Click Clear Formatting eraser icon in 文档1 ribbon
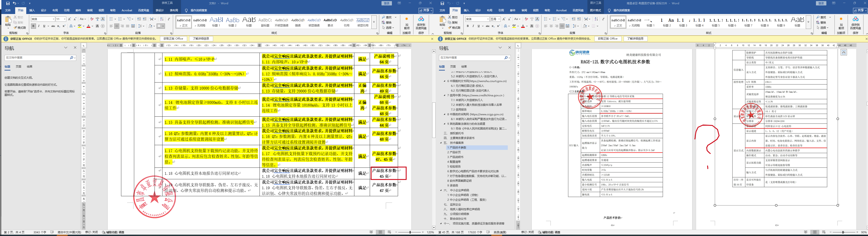The height and width of the screenshot is (236, 868). pos(92,19)
